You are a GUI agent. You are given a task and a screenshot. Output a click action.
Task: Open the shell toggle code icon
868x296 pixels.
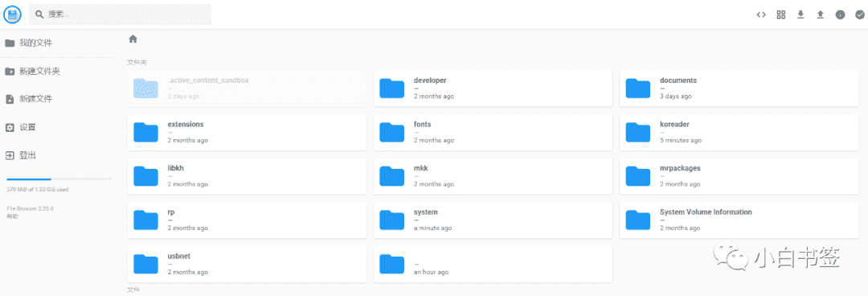tap(761, 15)
